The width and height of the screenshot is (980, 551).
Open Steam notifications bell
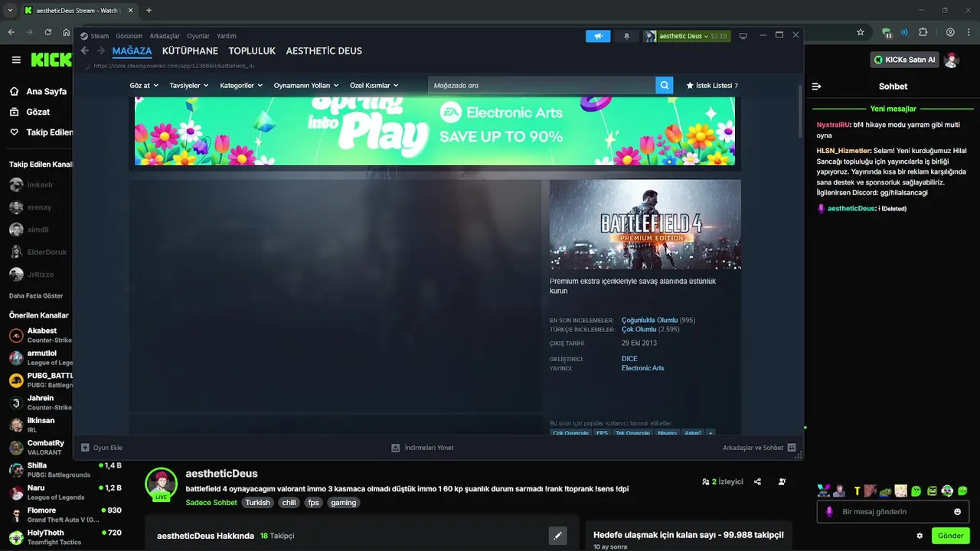tap(627, 36)
